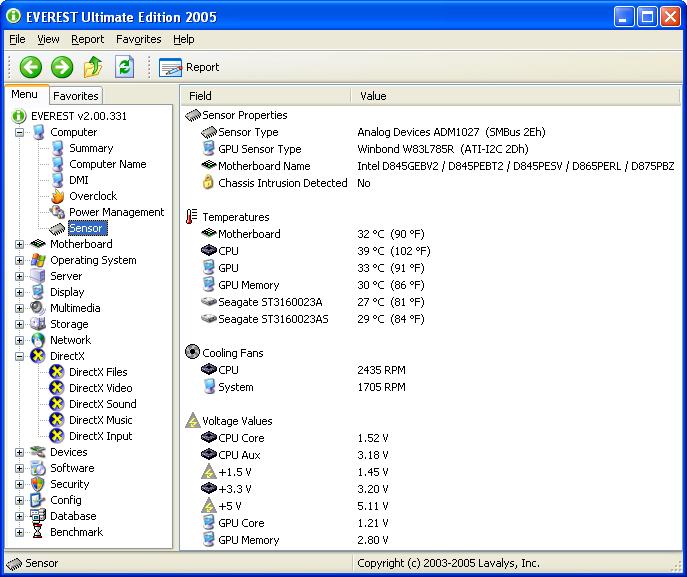Image resolution: width=687 pixels, height=577 pixels.
Task: Click the Operating System Windows flag icon
Action: (x=38, y=260)
